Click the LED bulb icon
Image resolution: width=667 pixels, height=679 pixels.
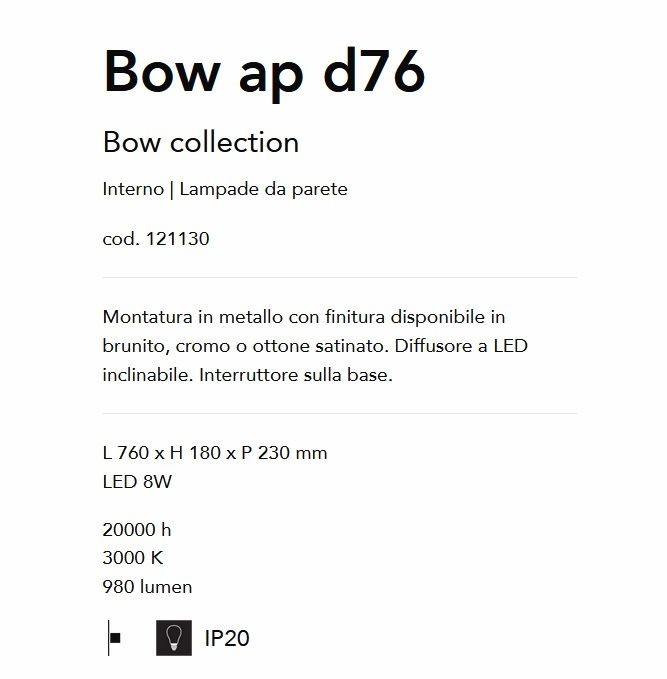click(174, 637)
